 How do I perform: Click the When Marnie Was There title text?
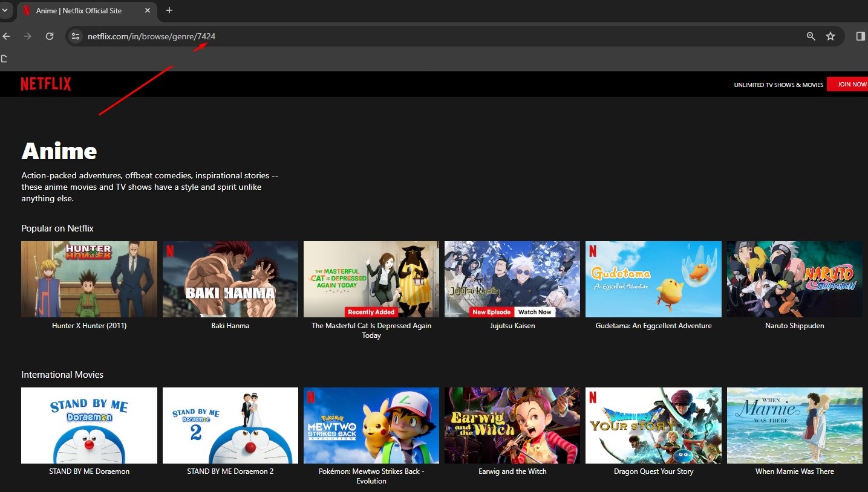(x=795, y=471)
